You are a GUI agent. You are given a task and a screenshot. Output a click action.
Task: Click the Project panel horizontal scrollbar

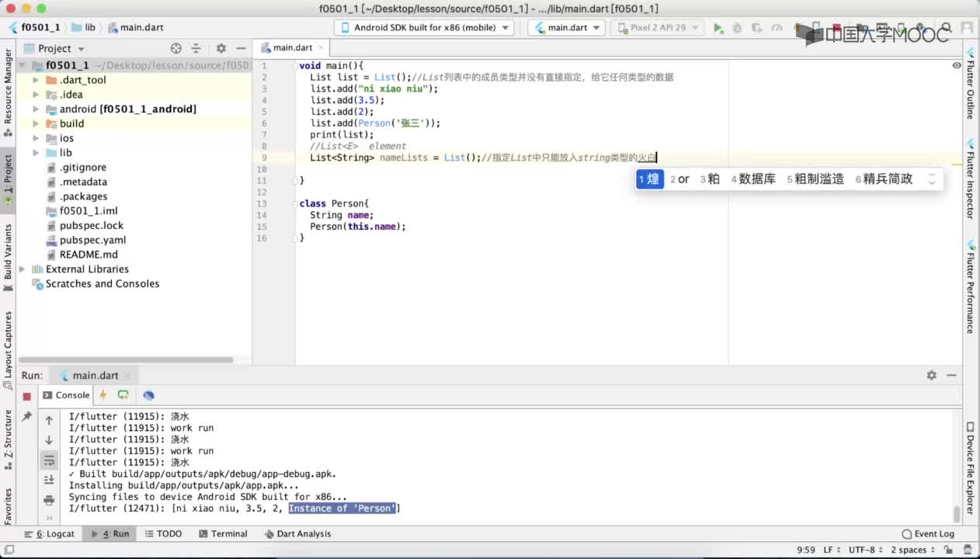tap(126, 360)
